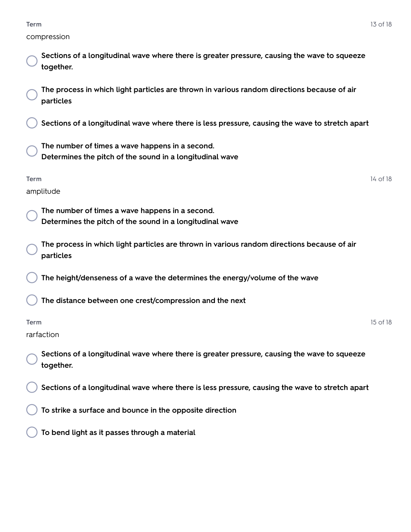Click the term word 'compression'
The width and height of the screenshot is (411, 532).
pyautogui.click(x=48, y=37)
